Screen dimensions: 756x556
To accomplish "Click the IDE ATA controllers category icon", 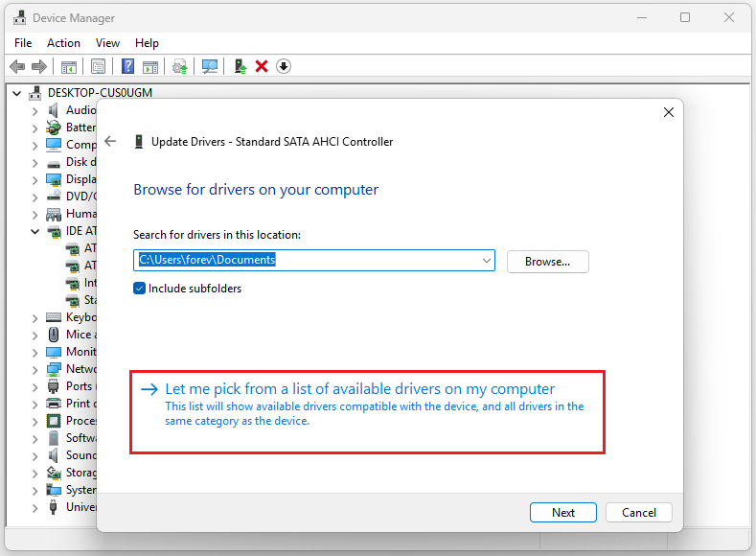I will click(54, 231).
